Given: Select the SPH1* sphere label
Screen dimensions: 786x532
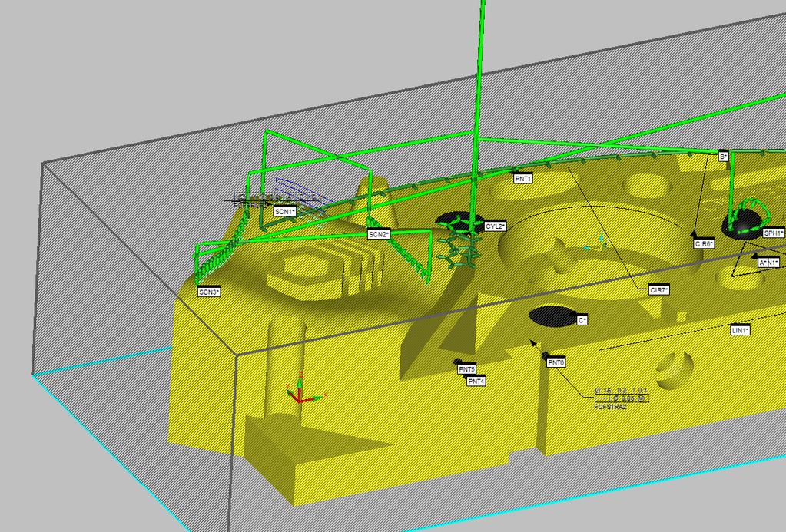Looking at the screenshot, I should [x=774, y=233].
